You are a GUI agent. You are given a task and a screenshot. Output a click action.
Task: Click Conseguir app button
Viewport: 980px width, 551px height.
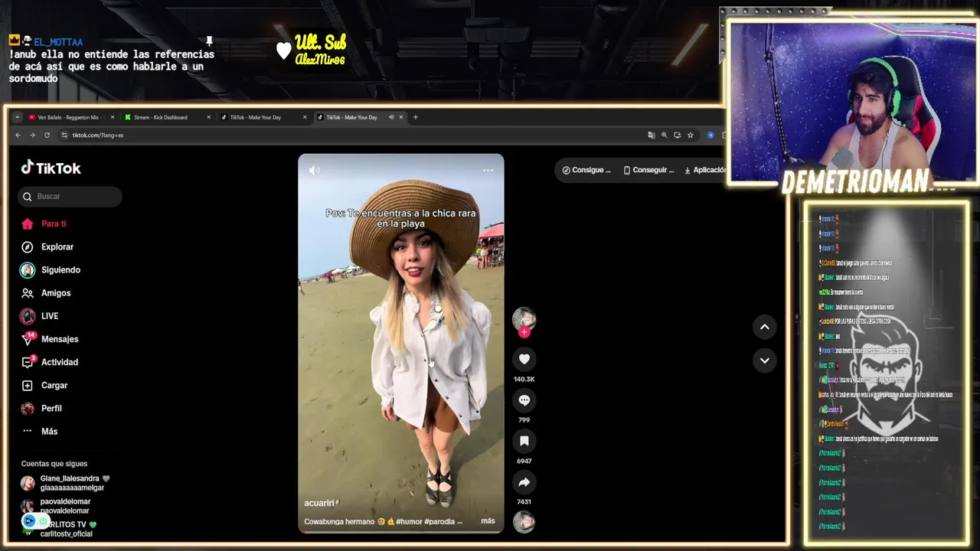coord(649,170)
